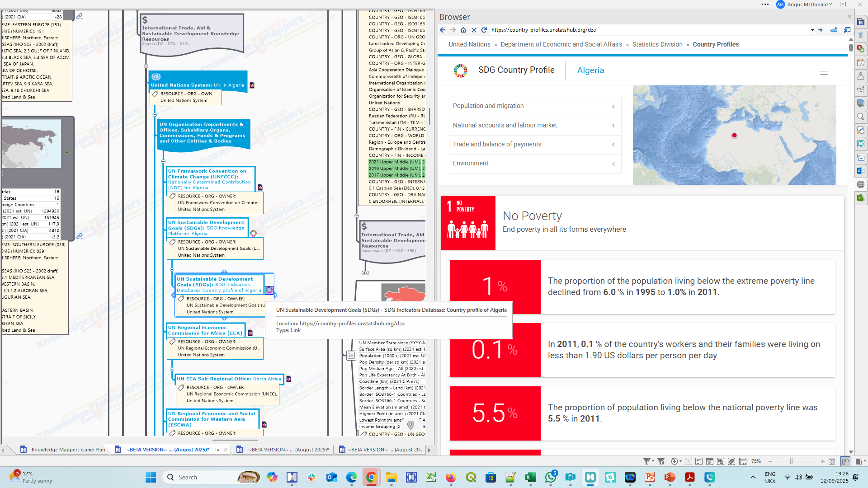The width and height of the screenshot is (868, 488).
Task: Open the filter icon in the status bar
Action: (x=647, y=461)
